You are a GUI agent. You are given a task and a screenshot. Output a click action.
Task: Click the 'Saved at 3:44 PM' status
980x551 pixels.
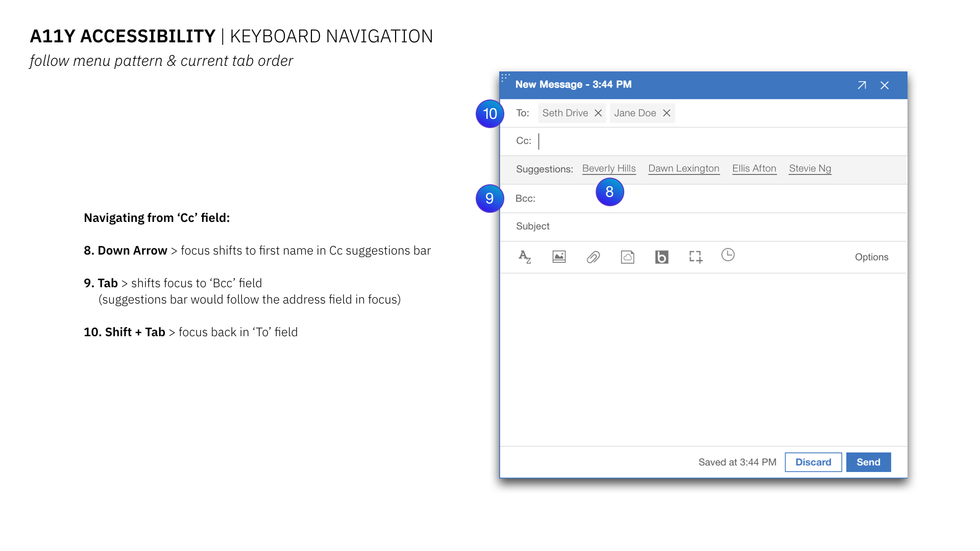737,462
